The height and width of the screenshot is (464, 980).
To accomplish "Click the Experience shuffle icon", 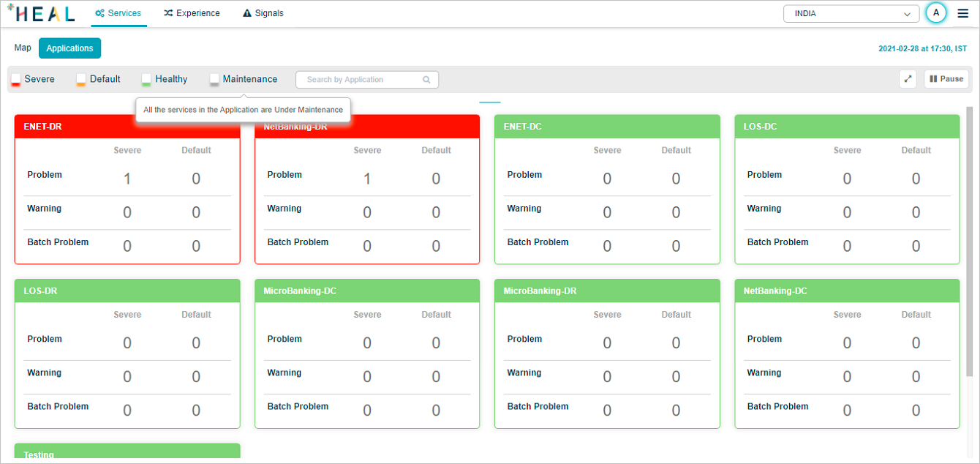I will click(x=168, y=13).
